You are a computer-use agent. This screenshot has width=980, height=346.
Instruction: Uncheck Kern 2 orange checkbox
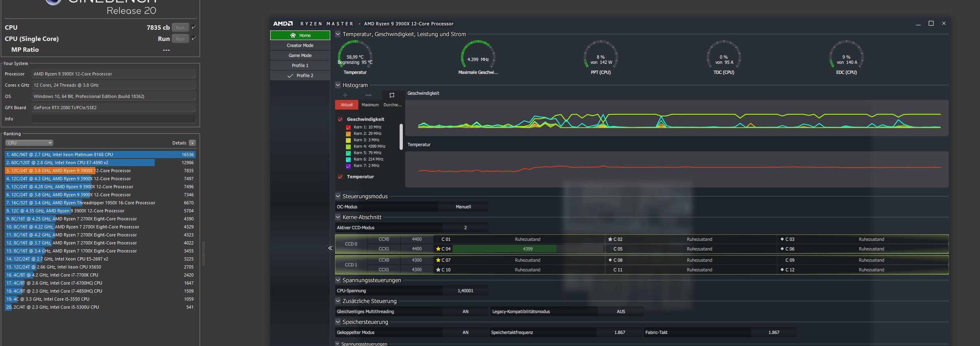[348, 134]
